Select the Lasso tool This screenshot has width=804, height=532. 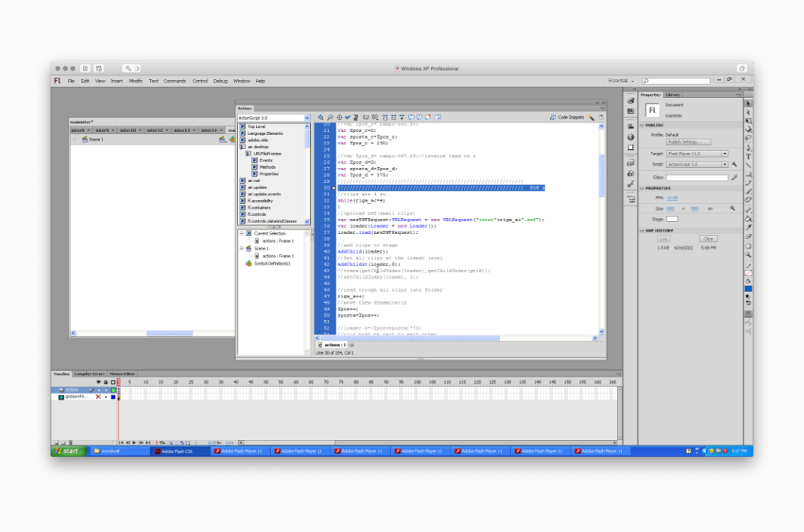coord(748,138)
